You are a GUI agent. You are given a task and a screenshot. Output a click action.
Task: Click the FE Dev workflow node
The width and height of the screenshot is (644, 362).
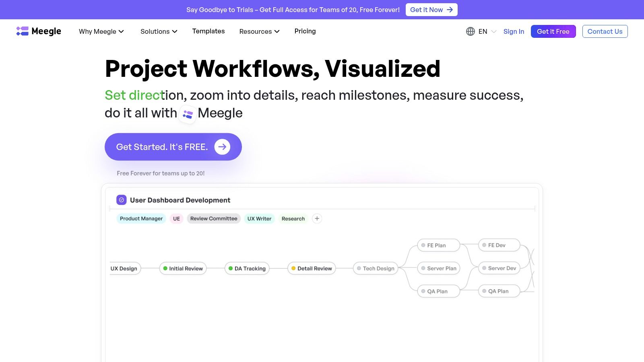499,245
